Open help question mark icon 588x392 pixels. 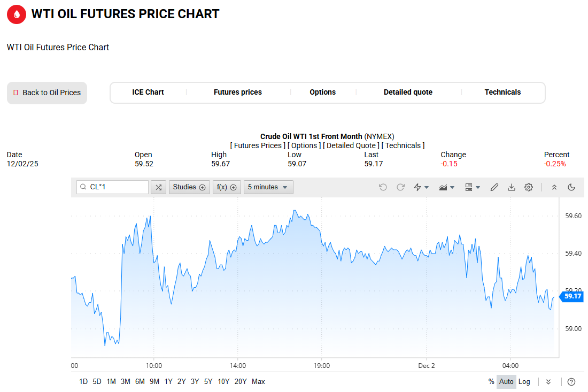(571, 381)
